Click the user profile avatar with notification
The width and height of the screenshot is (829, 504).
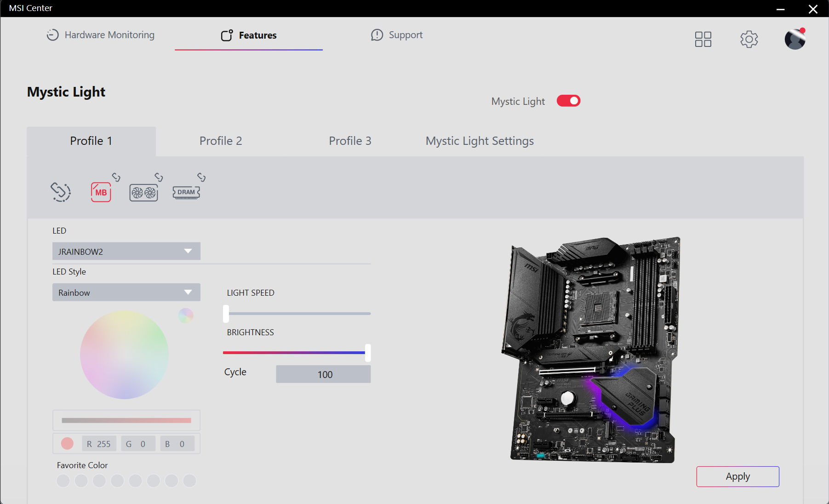(x=795, y=39)
